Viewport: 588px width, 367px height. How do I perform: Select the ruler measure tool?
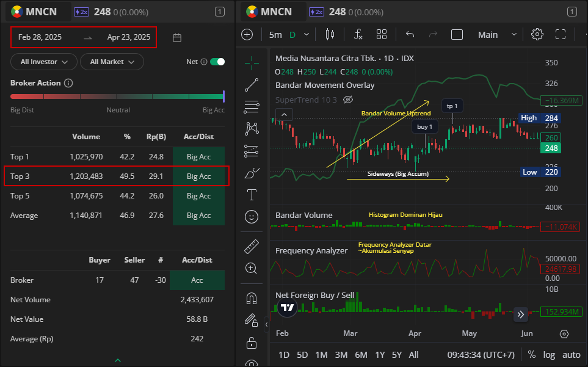251,246
